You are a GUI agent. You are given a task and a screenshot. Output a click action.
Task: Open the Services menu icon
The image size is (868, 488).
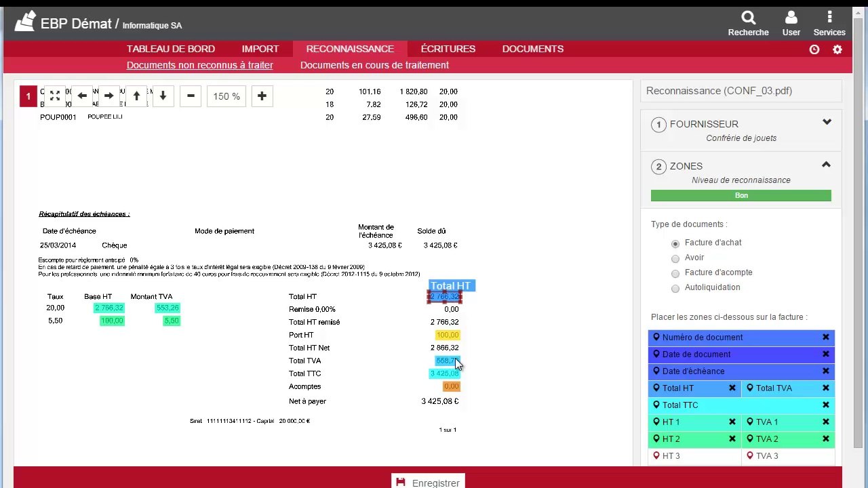(x=829, y=17)
